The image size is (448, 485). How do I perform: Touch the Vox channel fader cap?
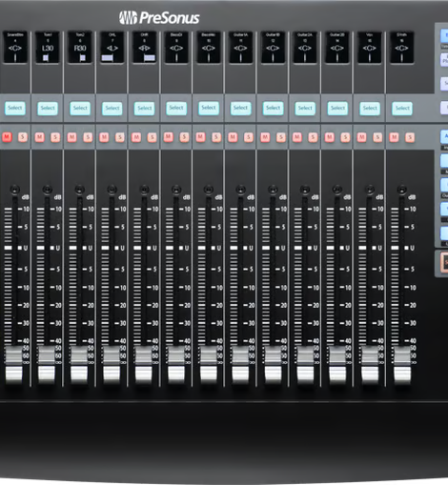pos(370,365)
